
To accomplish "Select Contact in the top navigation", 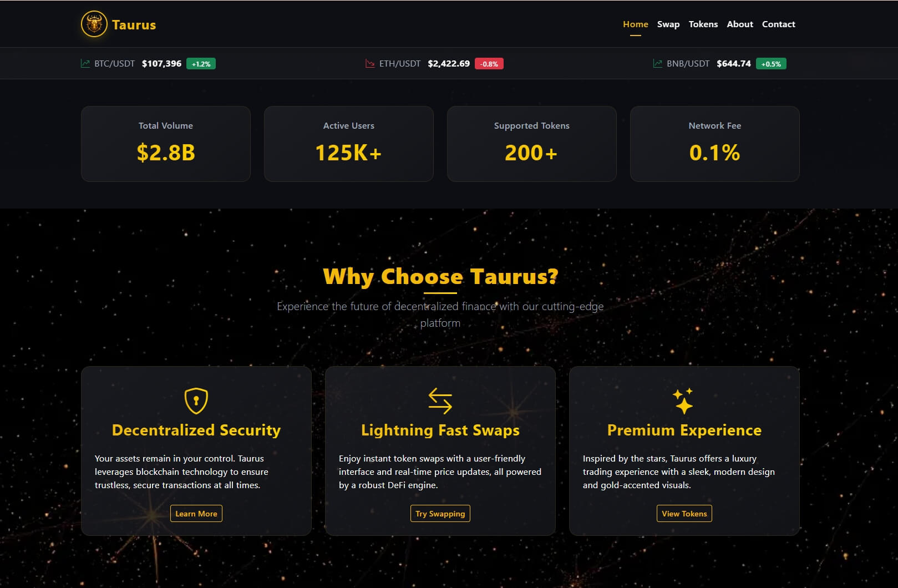I will pos(778,24).
